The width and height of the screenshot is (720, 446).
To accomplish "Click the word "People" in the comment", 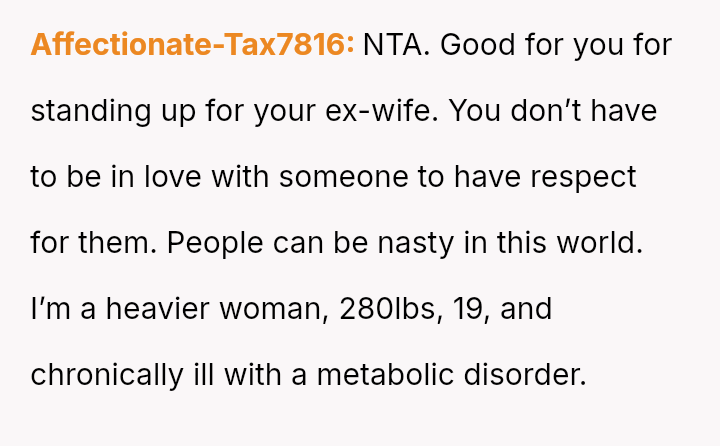I will pyautogui.click(x=217, y=243).
